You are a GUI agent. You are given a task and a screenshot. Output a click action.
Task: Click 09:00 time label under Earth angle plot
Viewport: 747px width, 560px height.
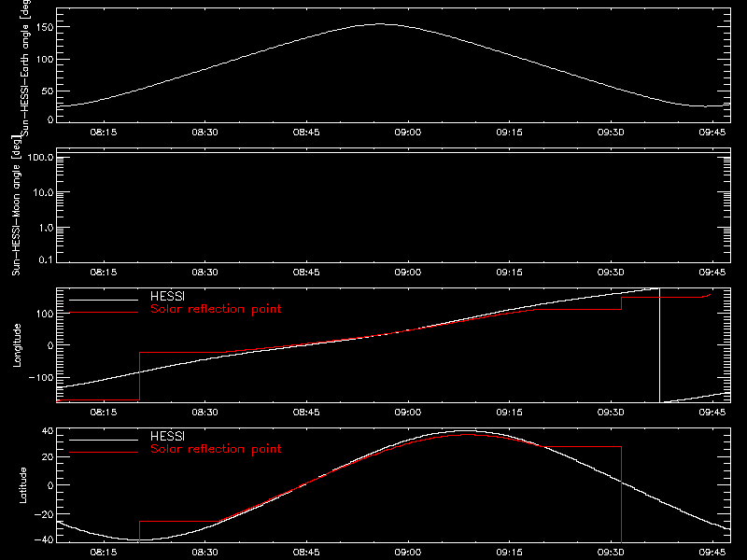click(408, 132)
